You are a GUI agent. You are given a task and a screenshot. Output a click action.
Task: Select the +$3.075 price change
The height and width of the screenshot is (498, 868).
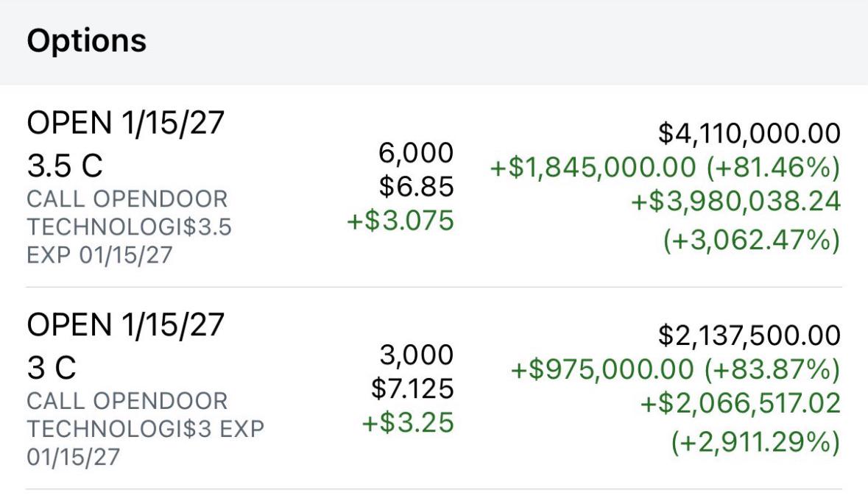pos(401,221)
